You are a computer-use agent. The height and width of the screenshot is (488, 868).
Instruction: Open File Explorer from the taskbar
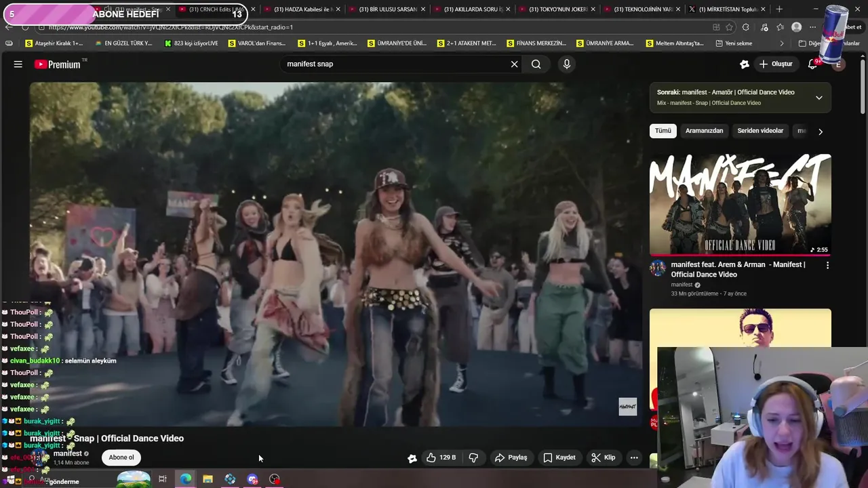click(208, 479)
